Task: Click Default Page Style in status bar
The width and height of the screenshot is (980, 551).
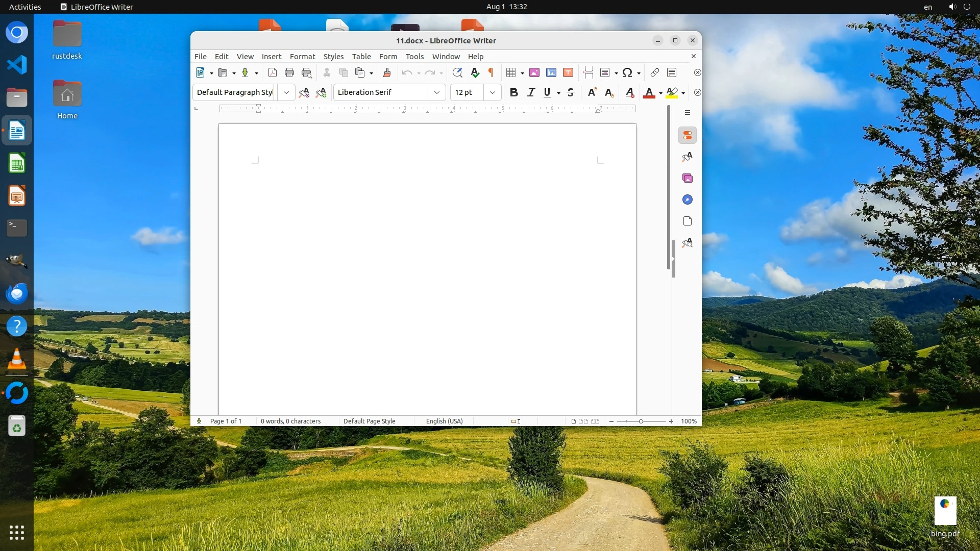Action: [369, 421]
